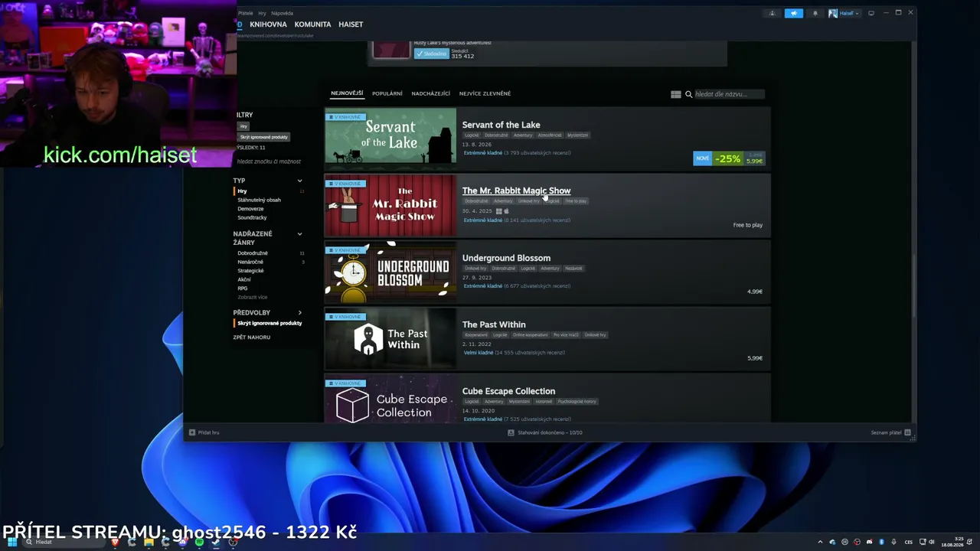Image resolution: width=980 pixels, height=551 pixels.
Task: Toggle the Nenáročné genre filter
Action: click(x=250, y=262)
